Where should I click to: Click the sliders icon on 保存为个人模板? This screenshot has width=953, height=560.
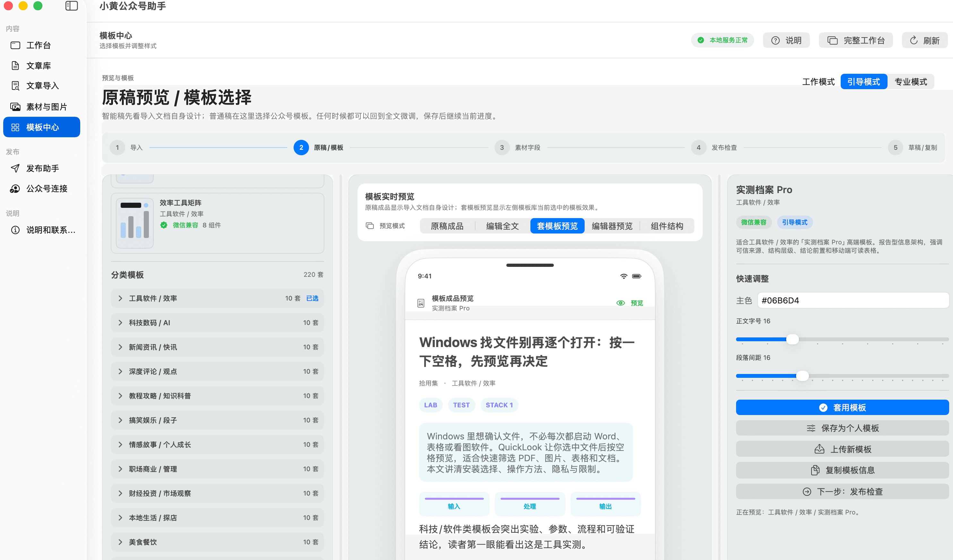coord(811,428)
